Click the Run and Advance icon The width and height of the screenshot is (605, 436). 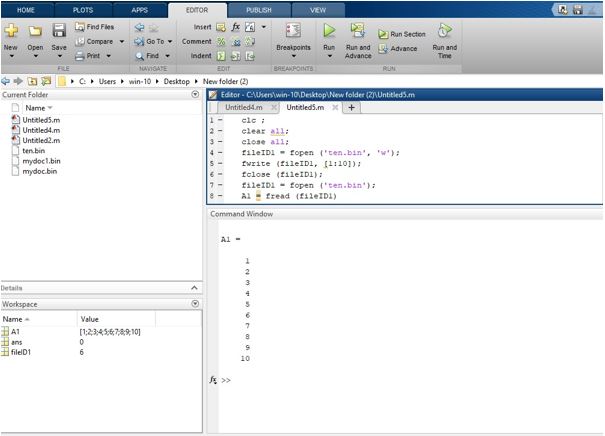(358, 32)
